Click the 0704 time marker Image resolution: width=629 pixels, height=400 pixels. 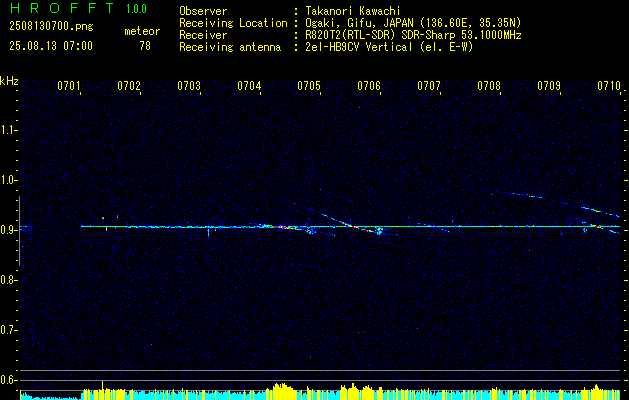pyautogui.click(x=249, y=85)
